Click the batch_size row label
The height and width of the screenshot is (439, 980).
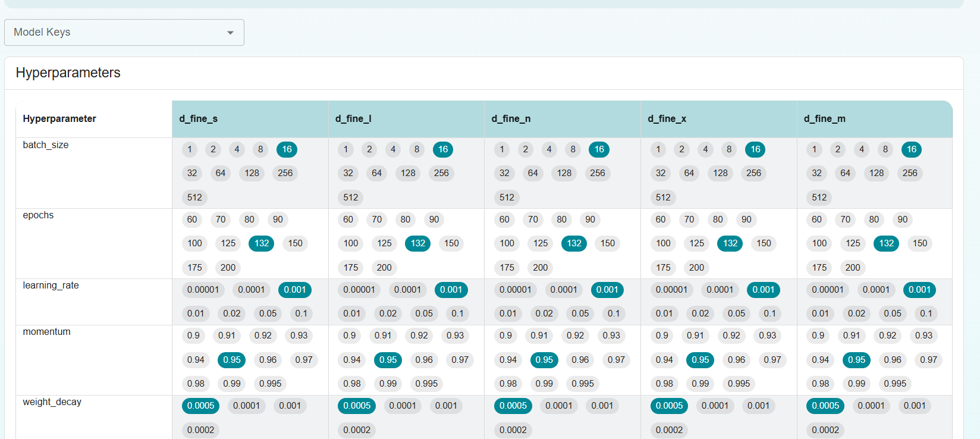[46, 145]
